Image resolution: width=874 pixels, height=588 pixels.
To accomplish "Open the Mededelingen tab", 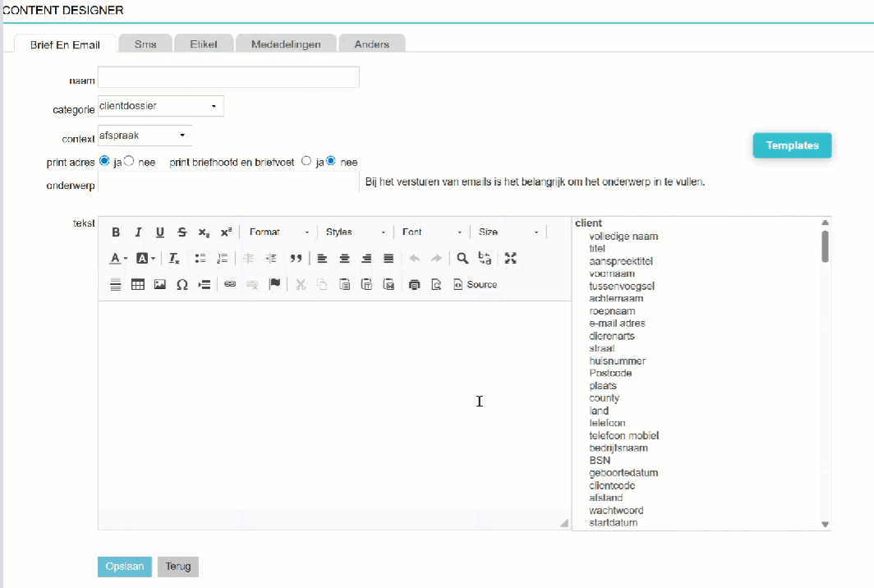I will tap(285, 44).
